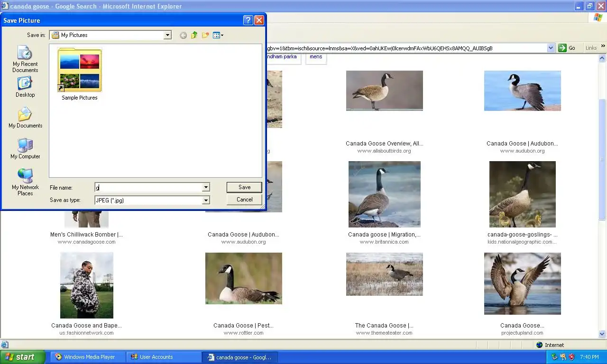Open fashionnetwork person in fur jacket thumbnail
607x364 pixels.
coord(86,285)
